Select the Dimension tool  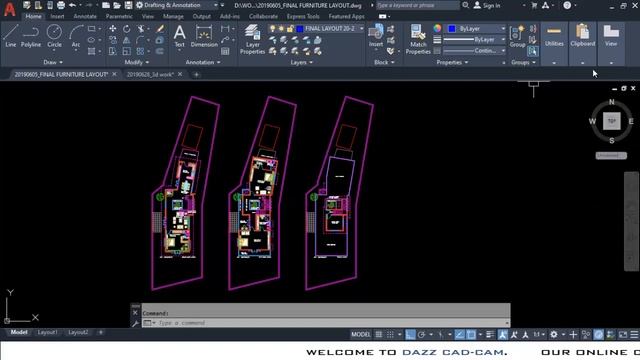[204, 36]
